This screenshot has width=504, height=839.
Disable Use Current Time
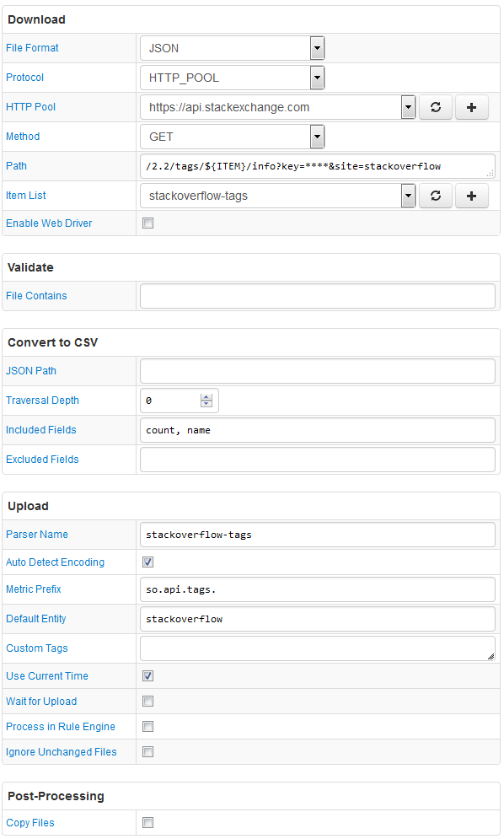pos(148,675)
